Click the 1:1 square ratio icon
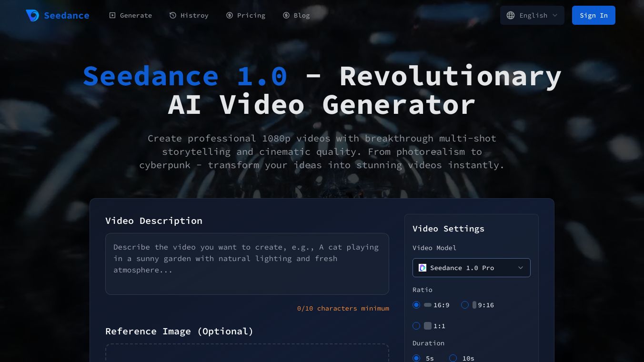Screen dimensions: 644x362 [428, 326]
